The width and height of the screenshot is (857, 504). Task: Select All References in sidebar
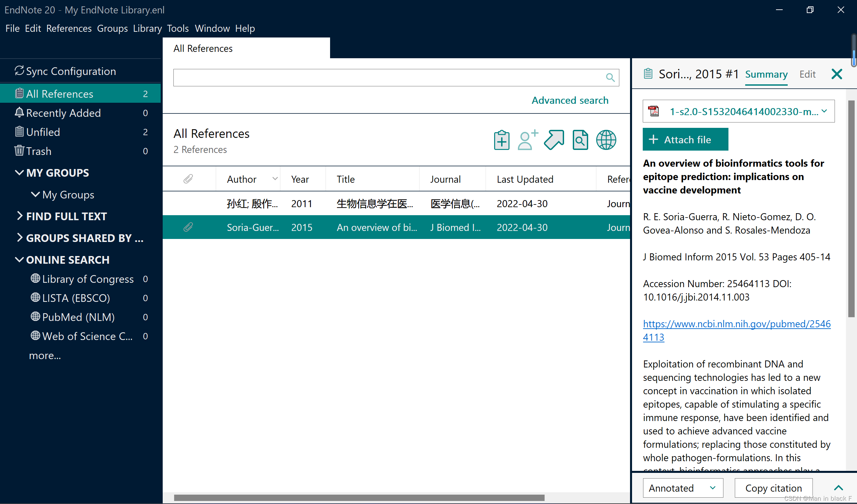point(81,93)
